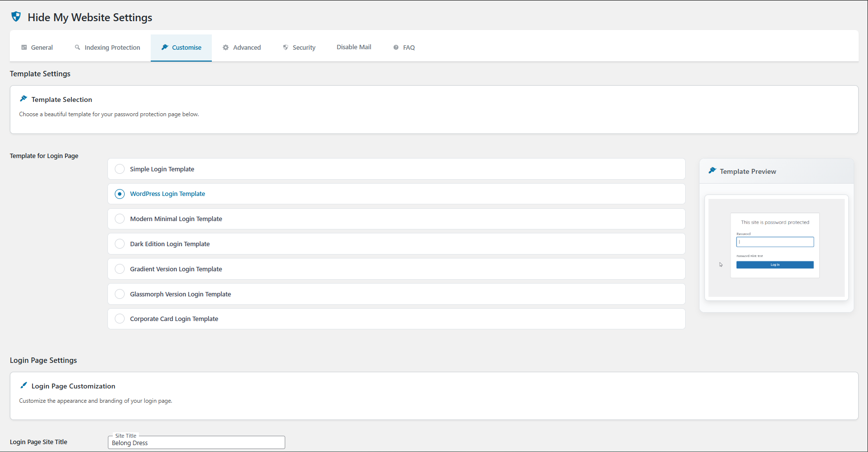Choose the Dark Edition Login Template option

[120, 244]
